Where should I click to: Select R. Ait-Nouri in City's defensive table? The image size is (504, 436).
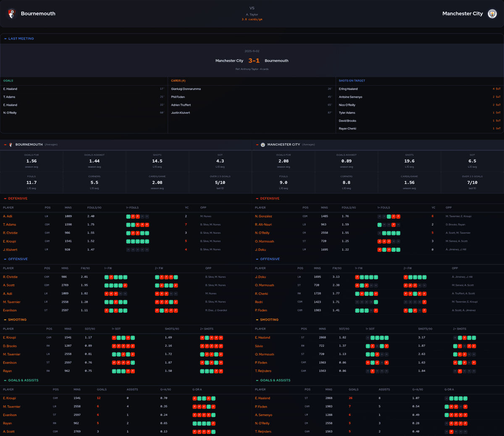(263, 225)
